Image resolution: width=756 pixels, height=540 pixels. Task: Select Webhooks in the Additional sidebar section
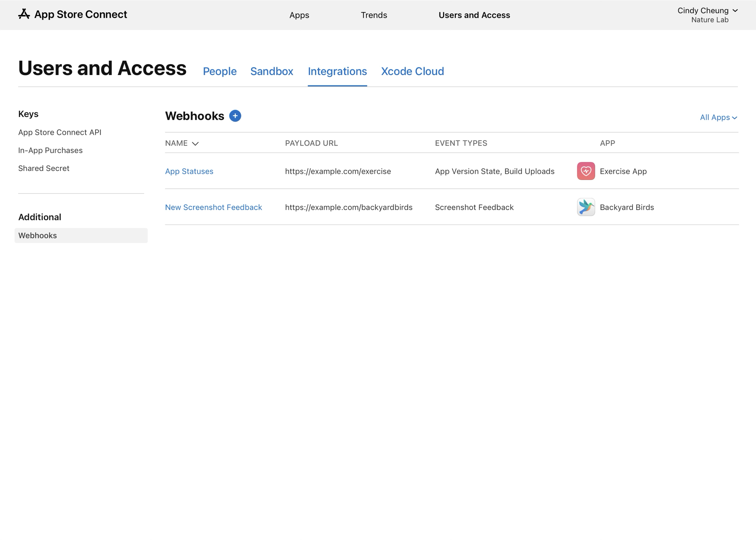pos(37,235)
